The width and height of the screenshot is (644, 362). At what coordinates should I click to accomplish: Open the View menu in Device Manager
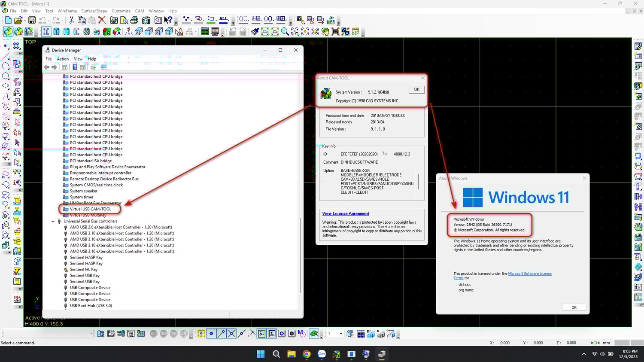[x=78, y=59]
